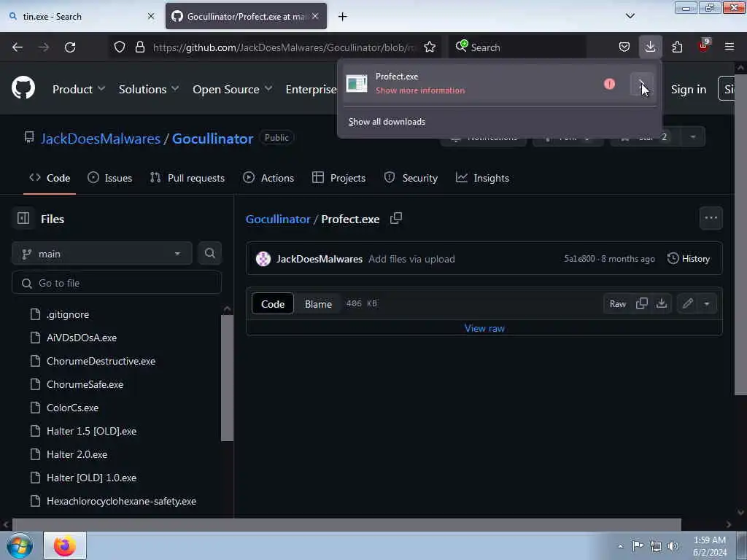Open the Windows Start button
Image resolution: width=747 pixels, height=560 pixels.
point(20,545)
